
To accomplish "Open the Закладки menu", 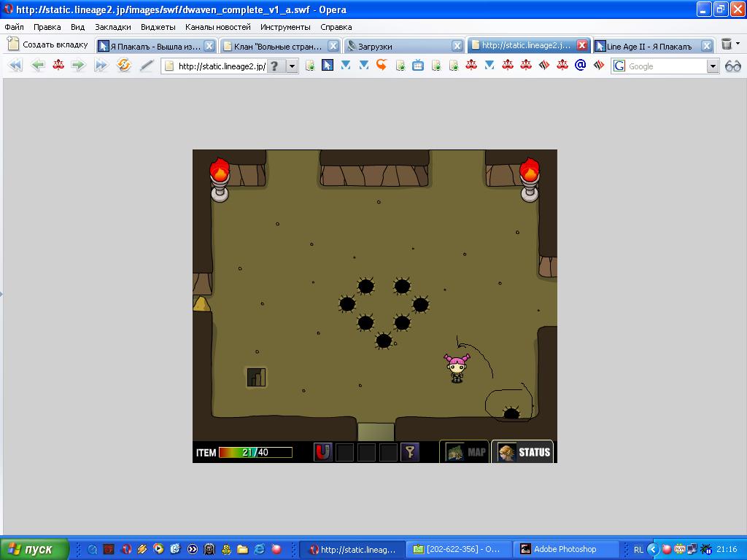I will (x=113, y=27).
